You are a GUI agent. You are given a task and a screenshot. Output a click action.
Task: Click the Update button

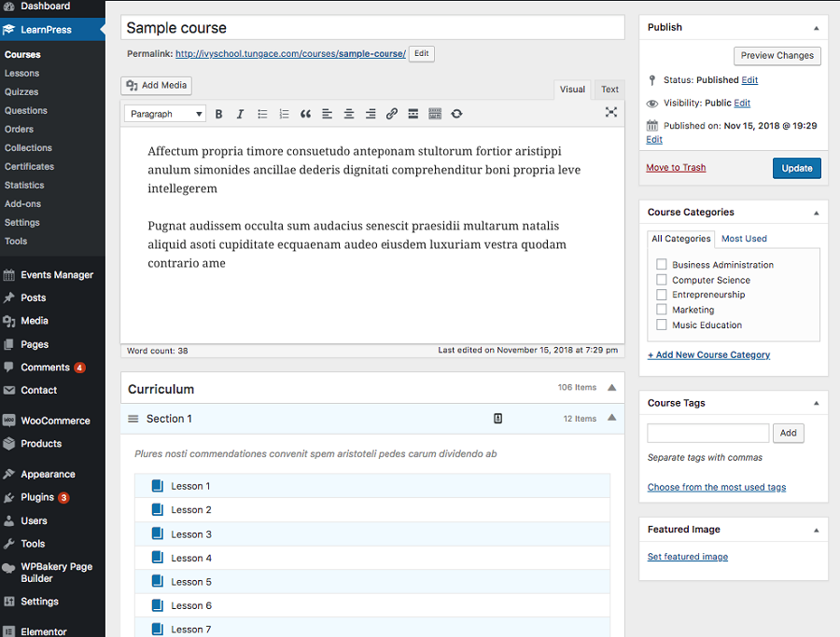click(796, 168)
